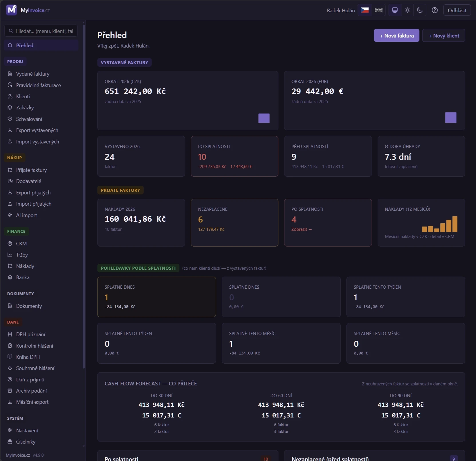Click the Tržby line chart icon

coord(10,255)
